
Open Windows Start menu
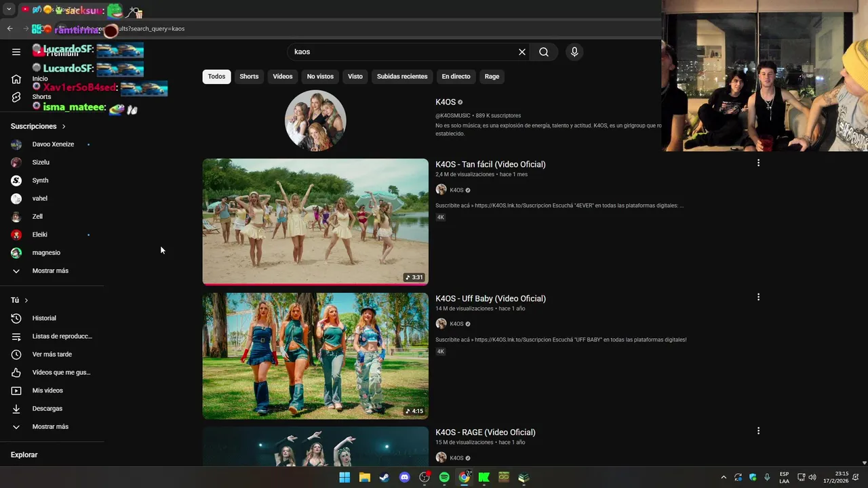coord(344,477)
